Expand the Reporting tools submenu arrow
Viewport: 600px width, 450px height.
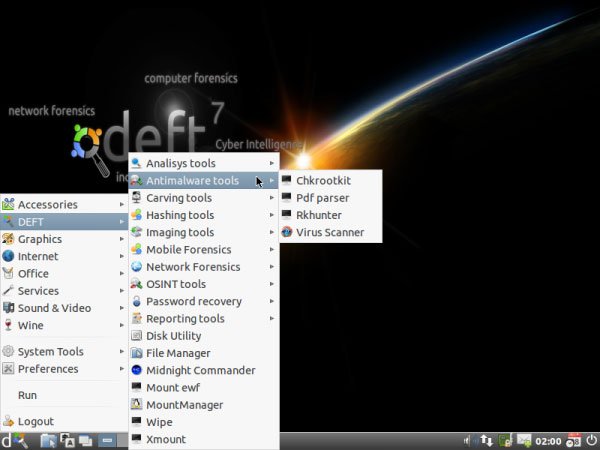point(272,318)
